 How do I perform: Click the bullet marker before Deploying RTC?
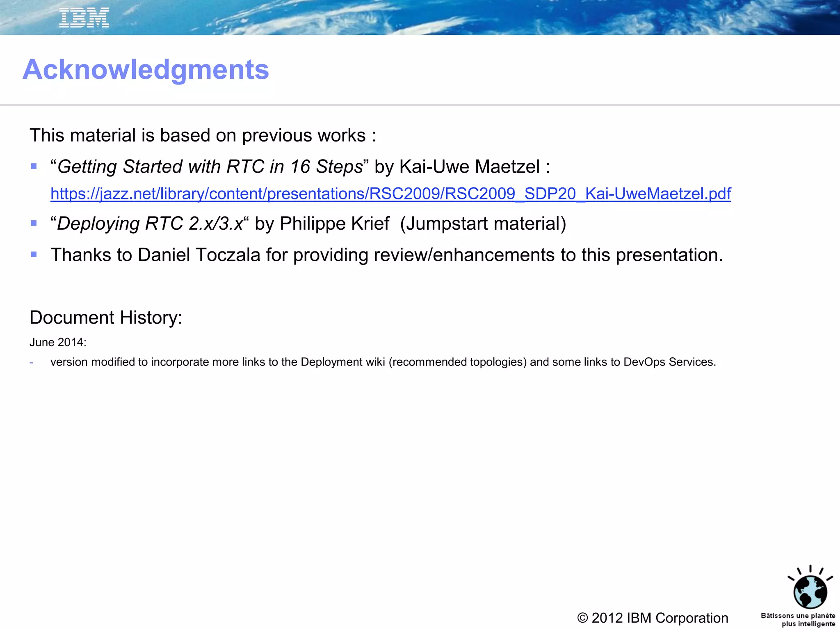34,224
